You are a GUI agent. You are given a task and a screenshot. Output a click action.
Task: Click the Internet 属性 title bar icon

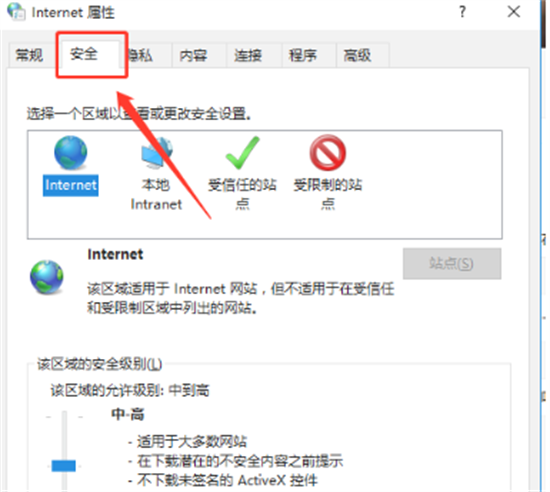[16, 12]
